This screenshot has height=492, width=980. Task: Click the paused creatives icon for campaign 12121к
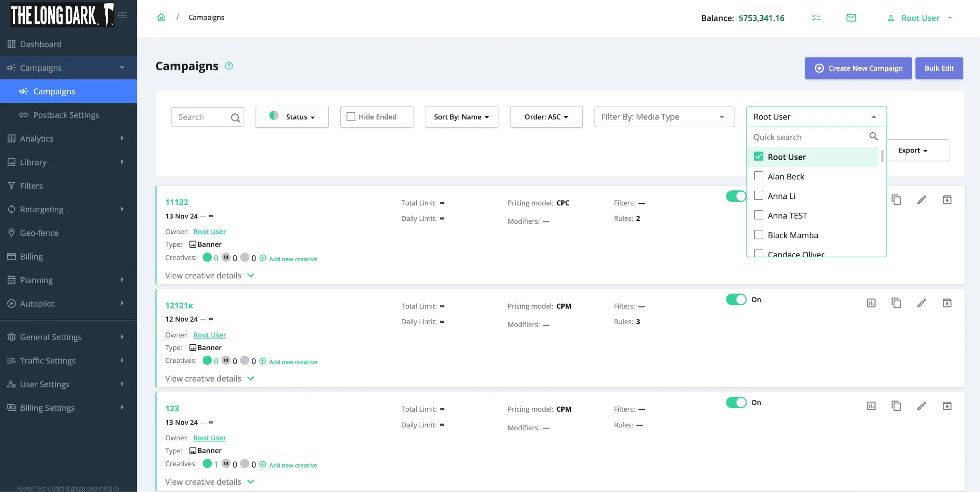(226, 360)
